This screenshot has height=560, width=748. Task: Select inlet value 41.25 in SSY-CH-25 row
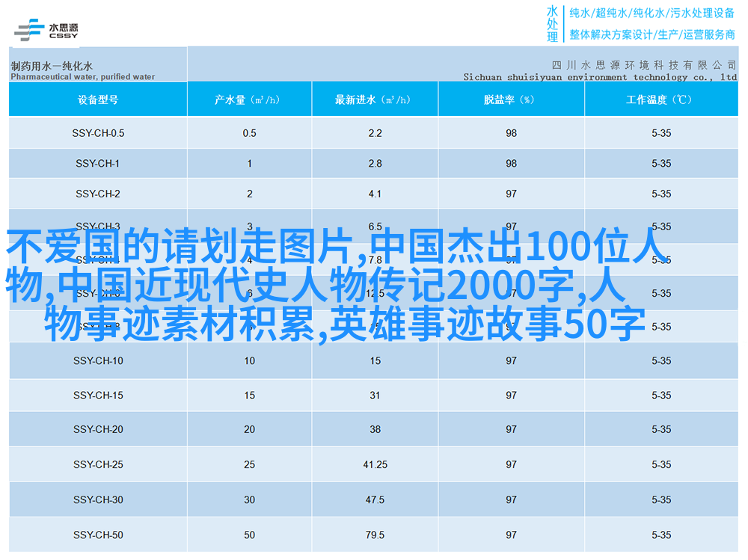375,464
